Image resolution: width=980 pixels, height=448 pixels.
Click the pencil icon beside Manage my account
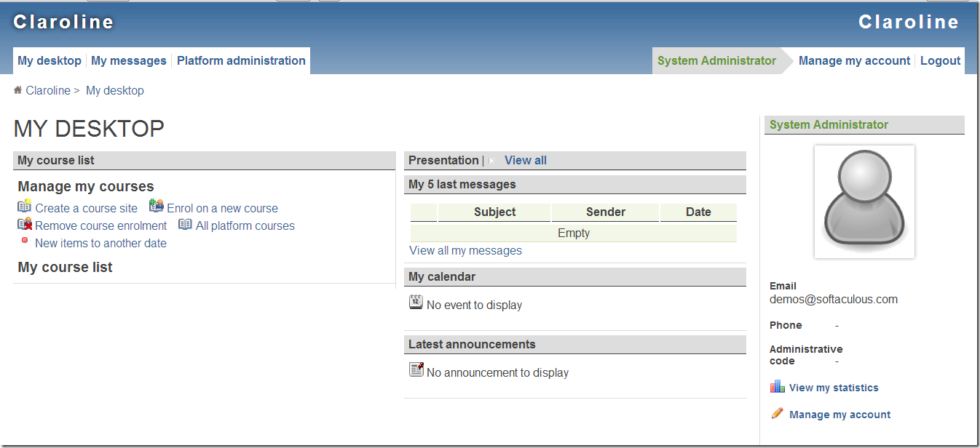tap(777, 414)
